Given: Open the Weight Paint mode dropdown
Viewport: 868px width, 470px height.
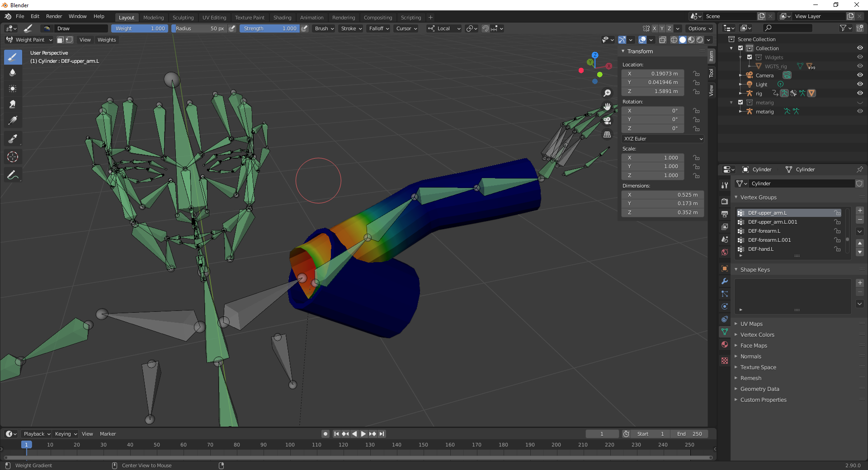Looking at the screenshot, I should [29, 40].
